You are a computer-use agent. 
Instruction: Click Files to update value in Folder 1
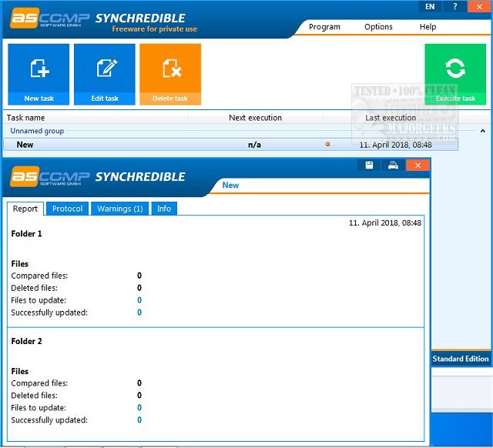coord(139,300)
